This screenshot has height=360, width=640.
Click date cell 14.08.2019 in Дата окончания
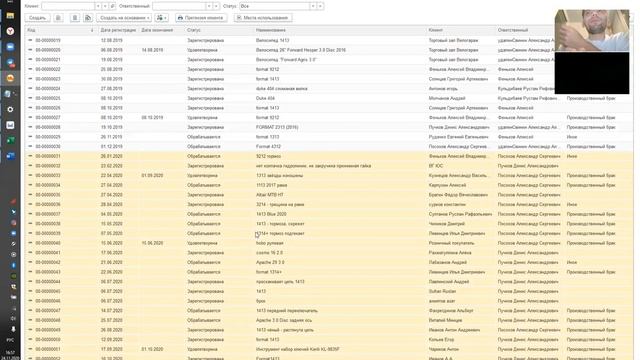(x=152, y=50)
